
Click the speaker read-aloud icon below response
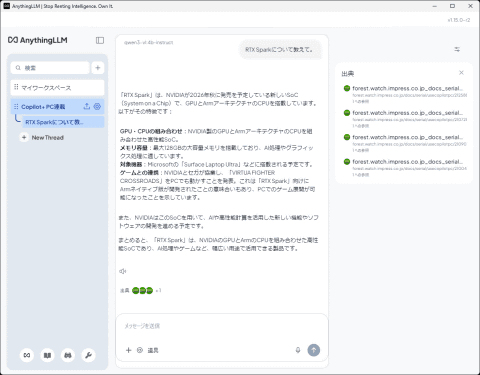click(122, 271)
